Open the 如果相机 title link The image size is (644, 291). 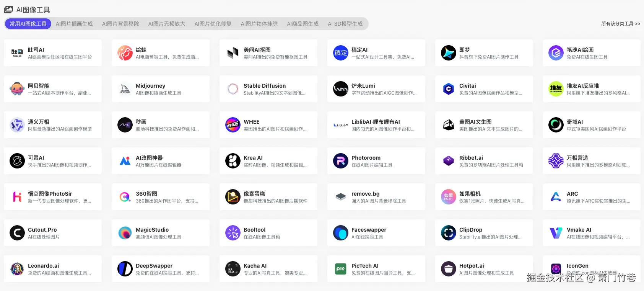[x=470, y=194]
